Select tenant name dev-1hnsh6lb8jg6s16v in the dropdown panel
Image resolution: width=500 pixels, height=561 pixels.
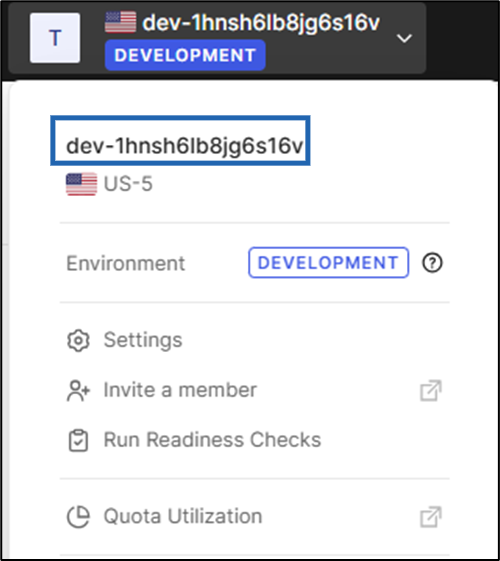coord(185,145)
